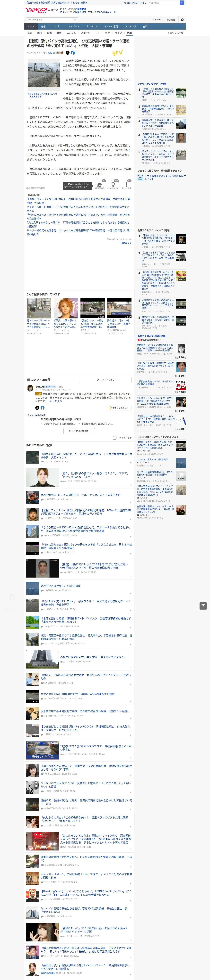Screen dimensions: 210x980
Task: Open video thumbnail 【独自】タクシー暴走3人死傷
Action: tap(92, 309)
